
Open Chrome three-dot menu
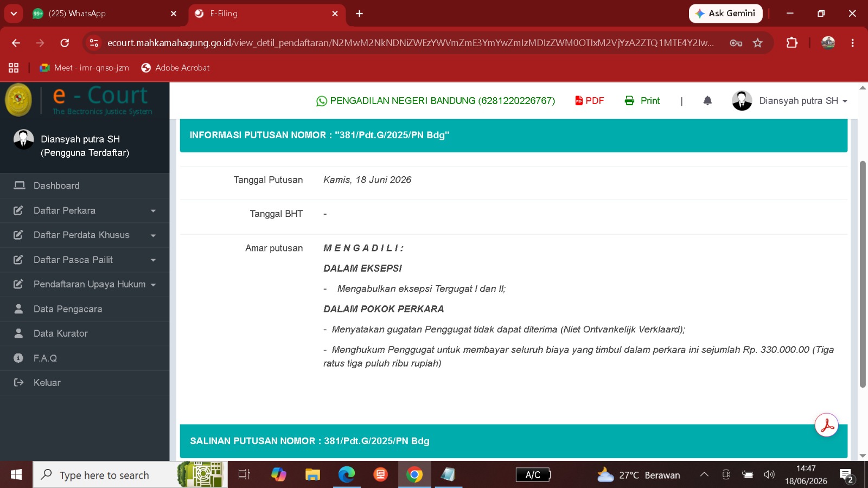[852, 43]
